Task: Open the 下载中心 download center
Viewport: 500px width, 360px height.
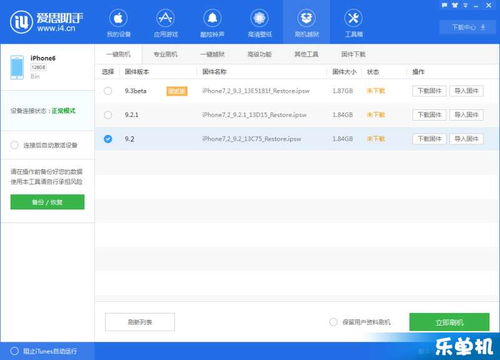Action: point(468,27)
